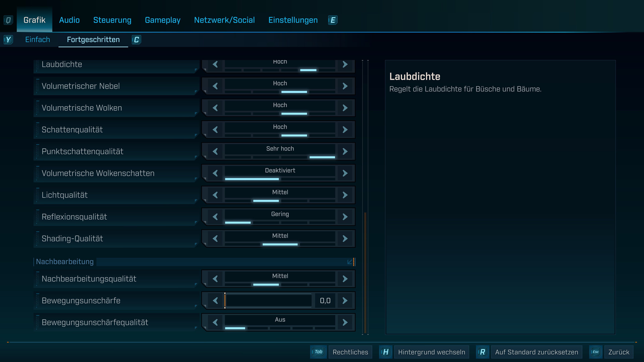Click Auf Standard zurücksetzen button

(536, 352)
